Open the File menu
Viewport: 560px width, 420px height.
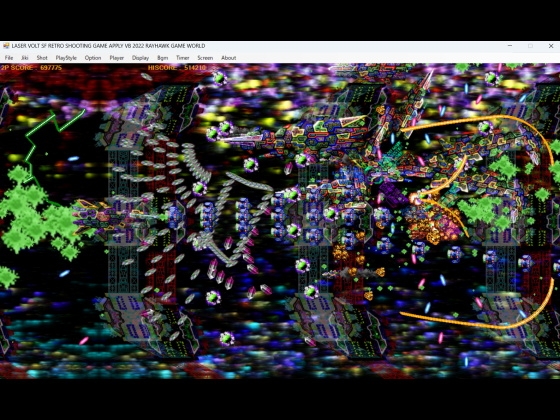point(9,58)
